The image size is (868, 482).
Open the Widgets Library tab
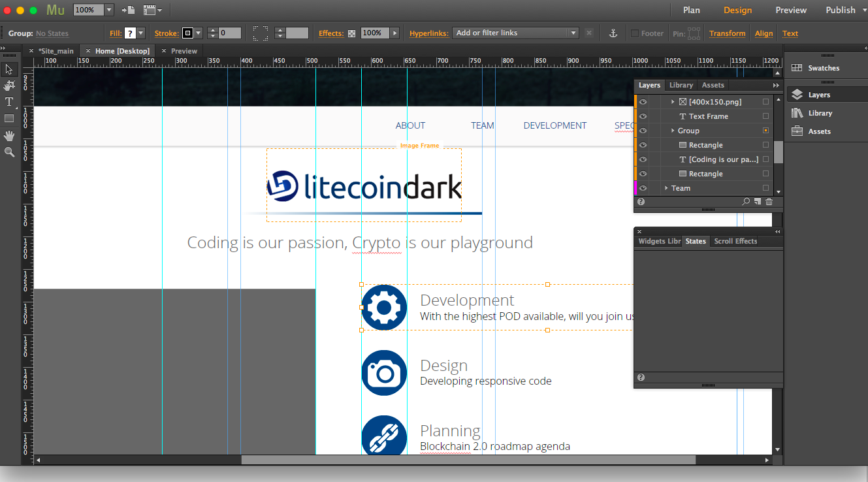660,242
